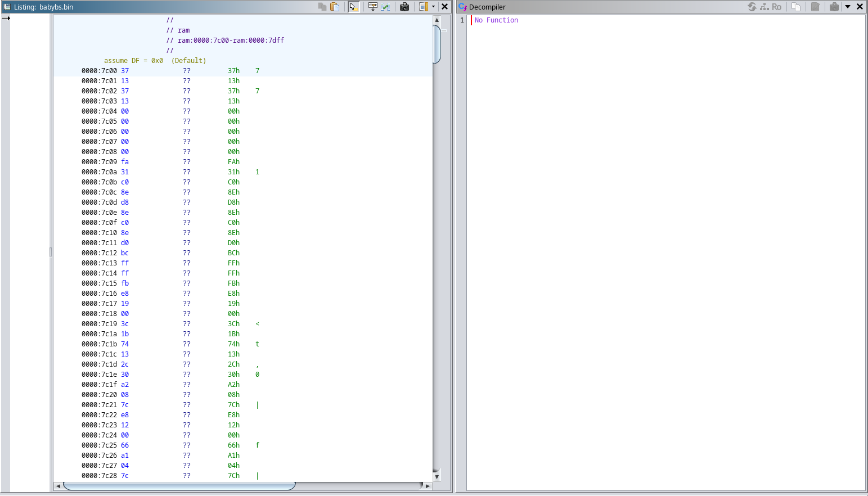This screenshot has width=868, height=496.
Task: Click the Decompiler copy icon
Action: point(796,7)
